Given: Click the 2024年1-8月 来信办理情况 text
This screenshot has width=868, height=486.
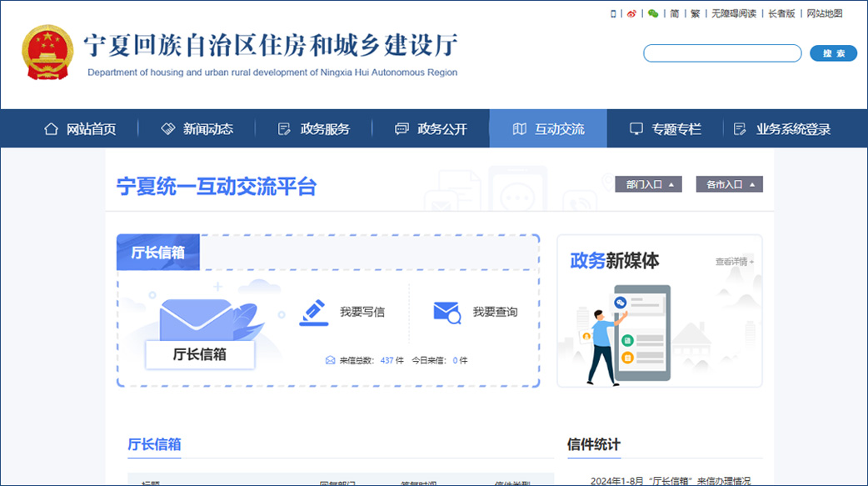Looking at the screenshot, I should tap(671, 480).
